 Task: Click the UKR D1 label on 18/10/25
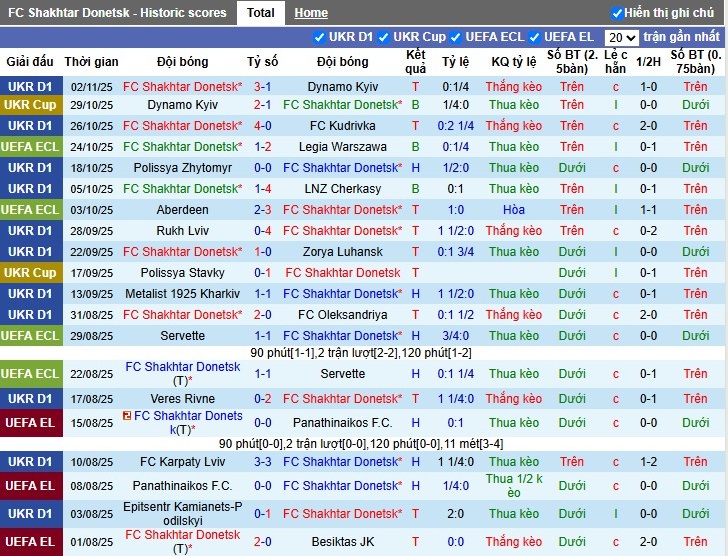(x=31, y=168)
